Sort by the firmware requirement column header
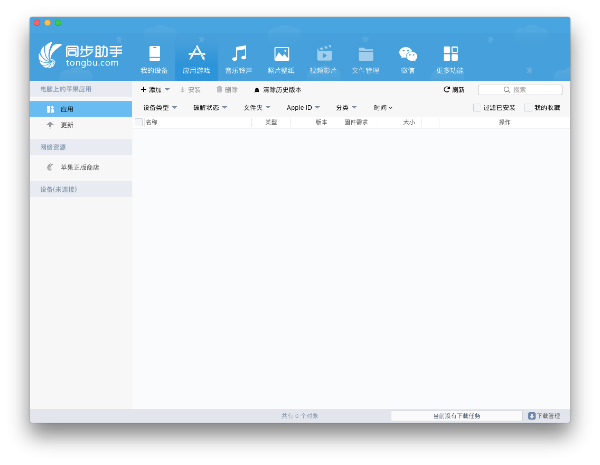The height and width of the screenshot is (465, 600). click(356, 122)
